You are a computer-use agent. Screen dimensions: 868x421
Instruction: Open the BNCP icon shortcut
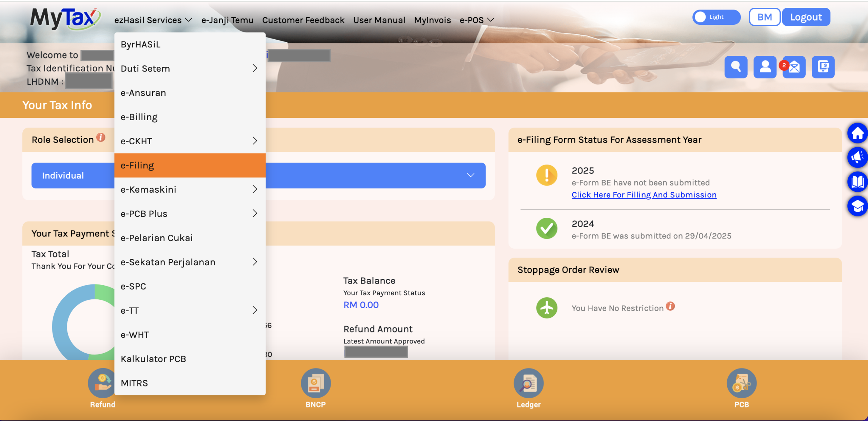pyautogui.click(x=315, y=383)
